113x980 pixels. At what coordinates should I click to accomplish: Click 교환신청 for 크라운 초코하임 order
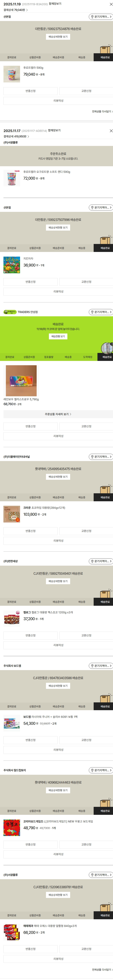pyautogui.click(x=86, y=531)
